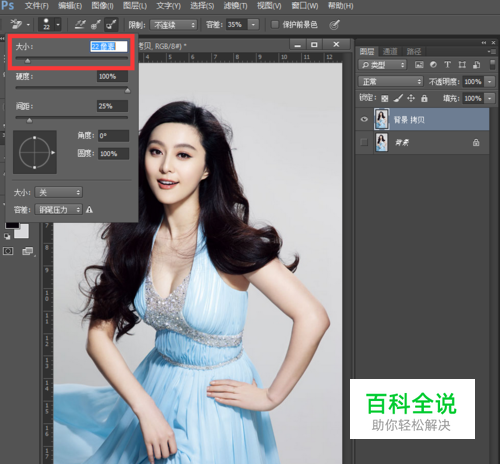Collapse the layers panel double-arrow
The height and width of the screenshot is (464, 500).
[x=484, y=43]
